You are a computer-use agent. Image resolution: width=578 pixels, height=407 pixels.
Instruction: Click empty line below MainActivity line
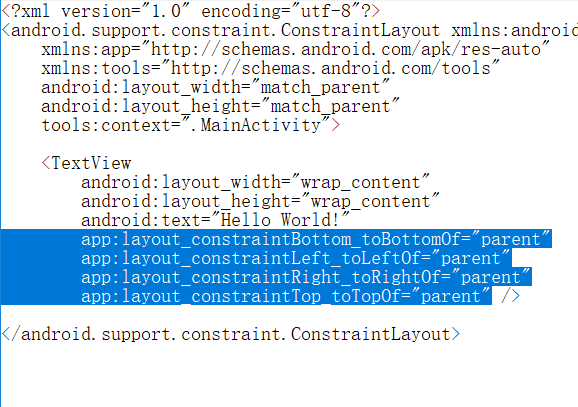(x=289, y=145)
